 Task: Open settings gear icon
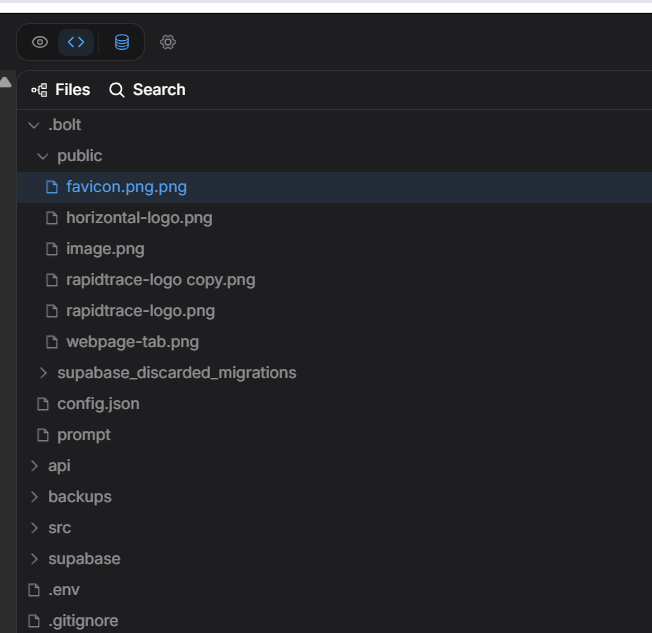[168, 42]
